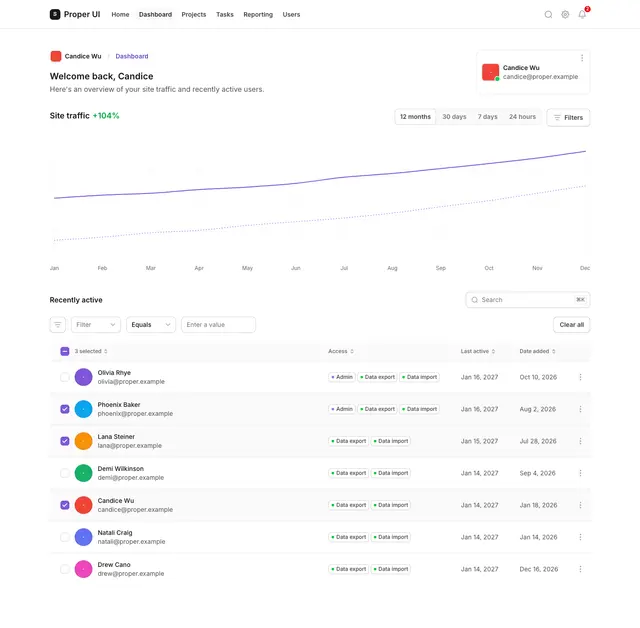Viewport: 640px width, 628px height.
Task: Click Data import badge for Drew Cano
Action: pos(391,569)
